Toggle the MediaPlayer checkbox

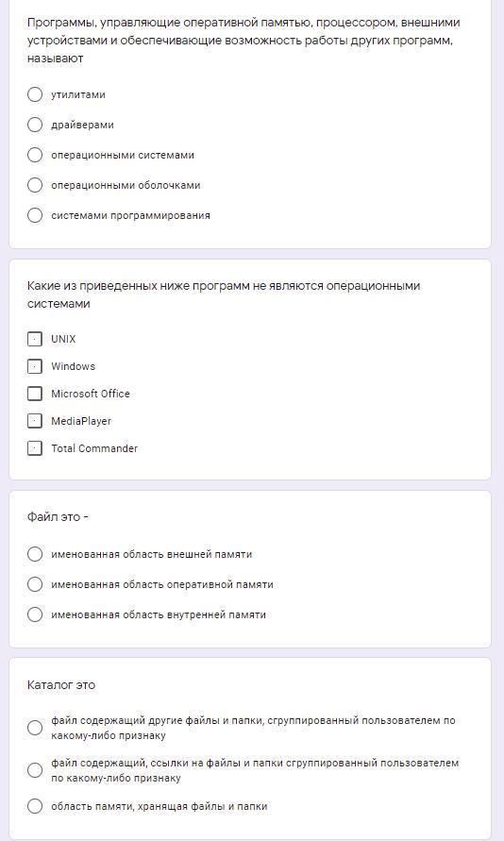(x=35, y=421)
